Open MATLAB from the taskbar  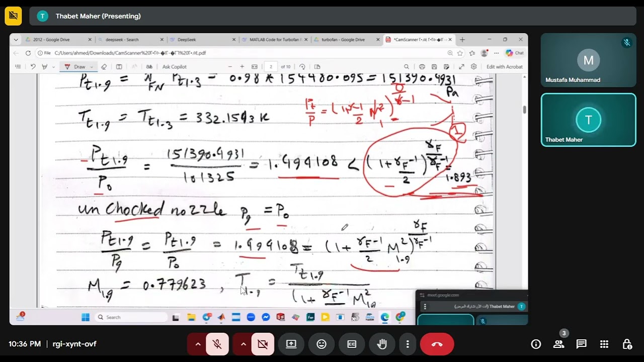tap(221, 317)
